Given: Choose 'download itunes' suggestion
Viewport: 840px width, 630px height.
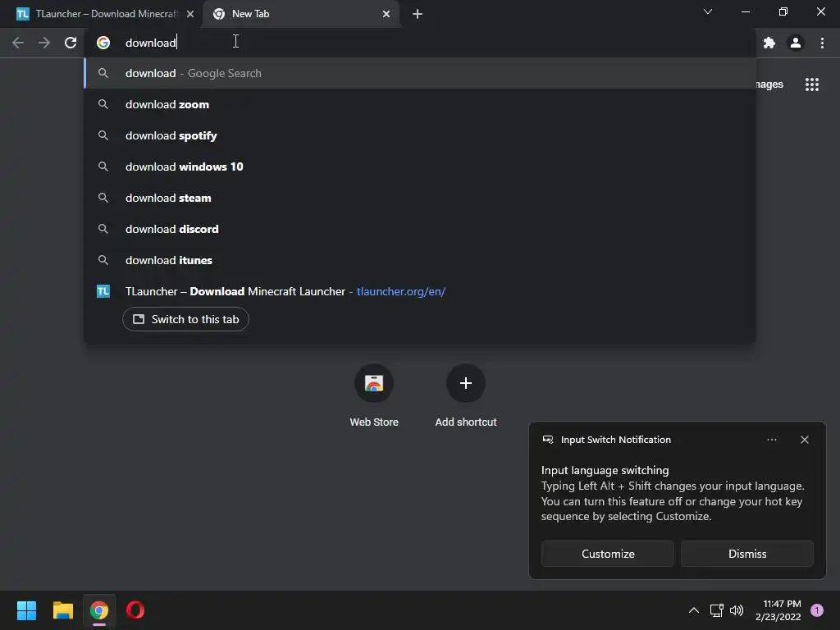Looking at the screenshot, I should click(420, 260).
